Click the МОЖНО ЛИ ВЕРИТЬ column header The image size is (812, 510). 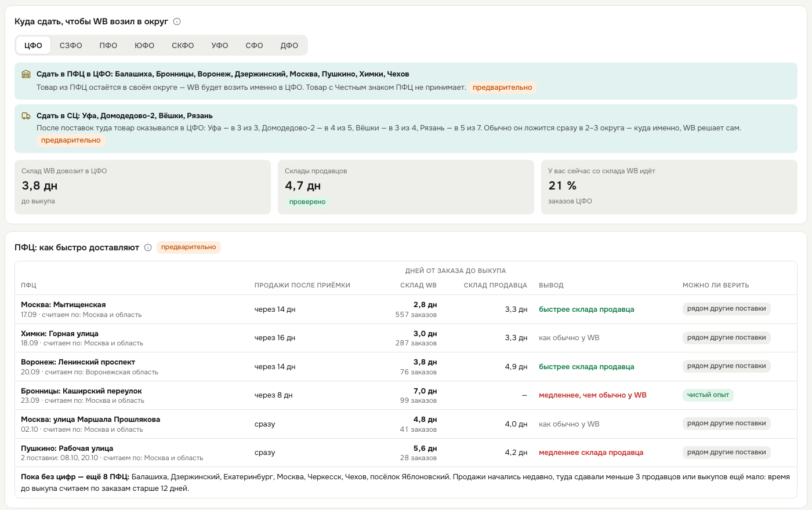716,285
